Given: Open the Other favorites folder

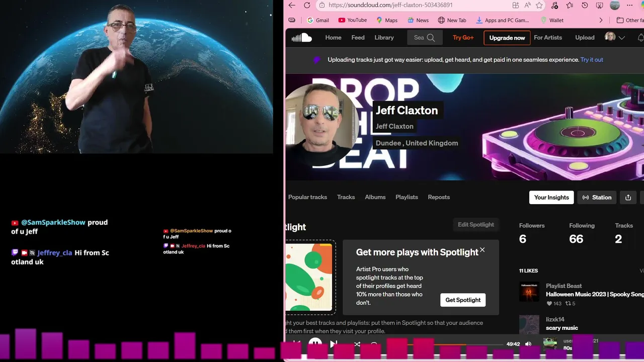Looking at the screenshot, I should click(630, 20).
